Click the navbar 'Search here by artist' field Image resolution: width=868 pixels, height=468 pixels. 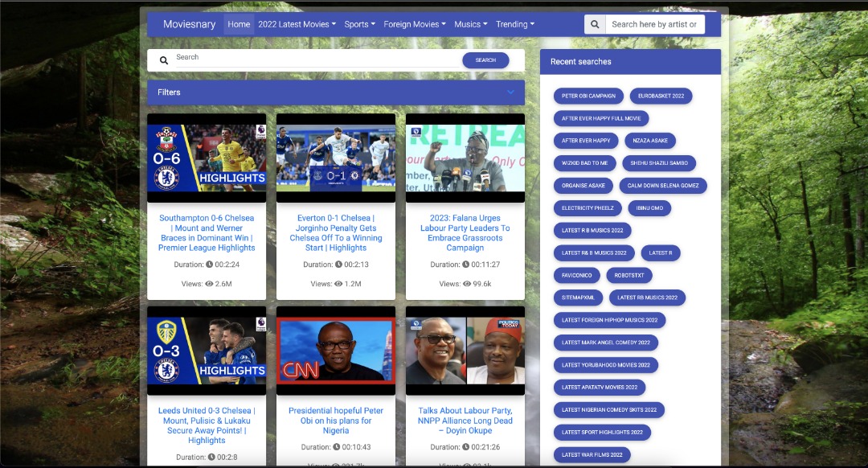click(x=654, y=24)
